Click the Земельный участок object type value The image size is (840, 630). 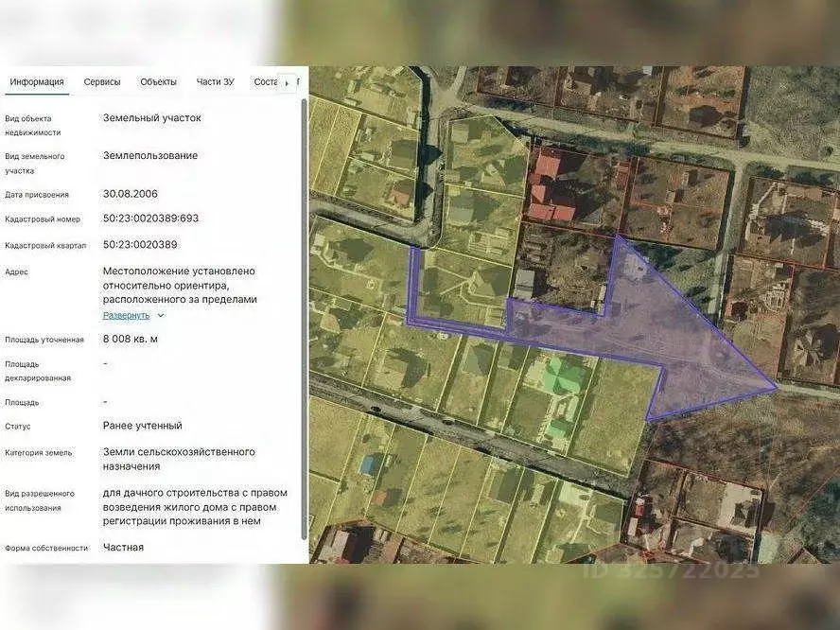click(151, 118)
